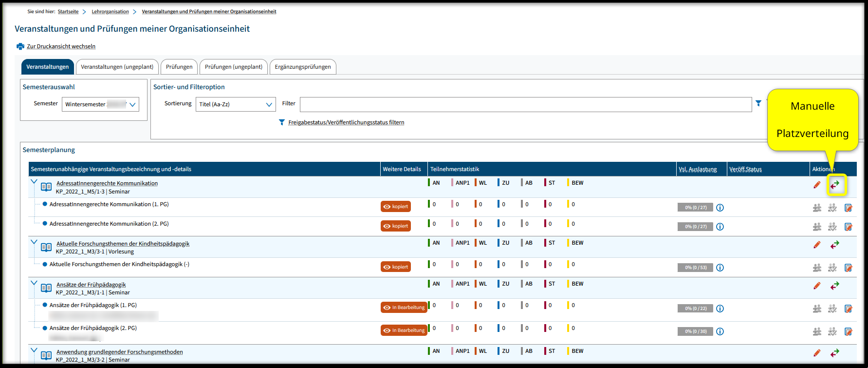
Task: Open manual seat distribution arrows for Adressatinnengerechte Kommunikation
Action: pyautogui.click(x=835, y=185)
